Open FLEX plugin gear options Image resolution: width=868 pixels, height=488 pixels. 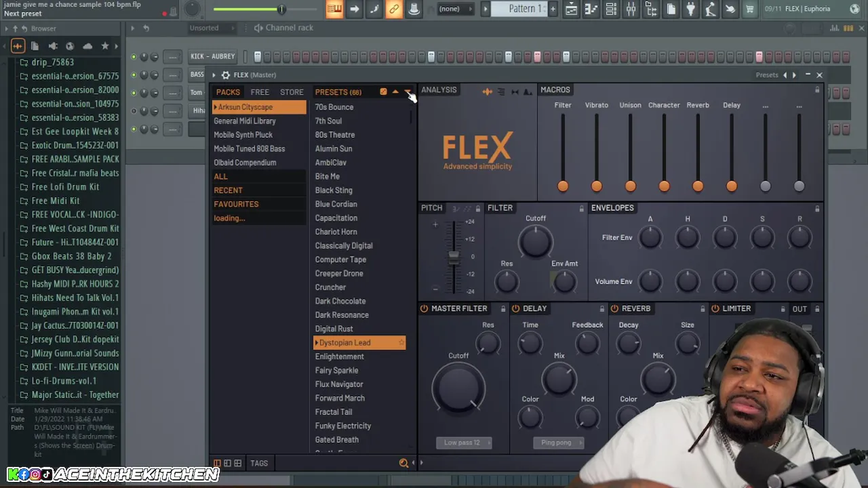(226, 75)
